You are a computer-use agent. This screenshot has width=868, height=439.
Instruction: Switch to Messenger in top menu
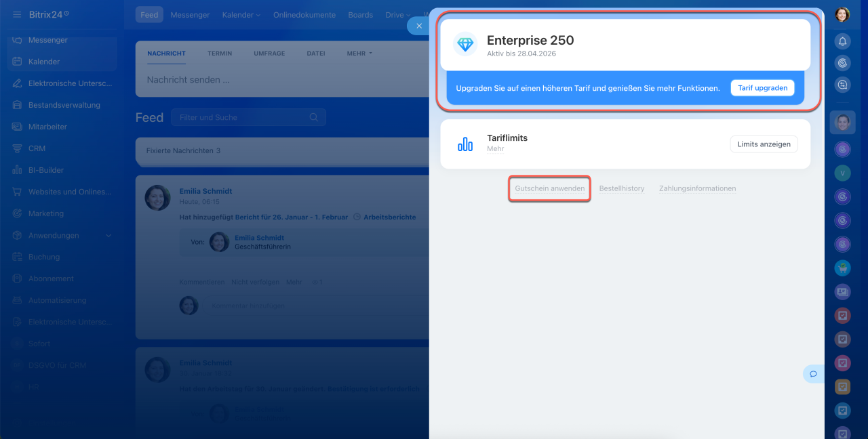(x=190, y=15)
